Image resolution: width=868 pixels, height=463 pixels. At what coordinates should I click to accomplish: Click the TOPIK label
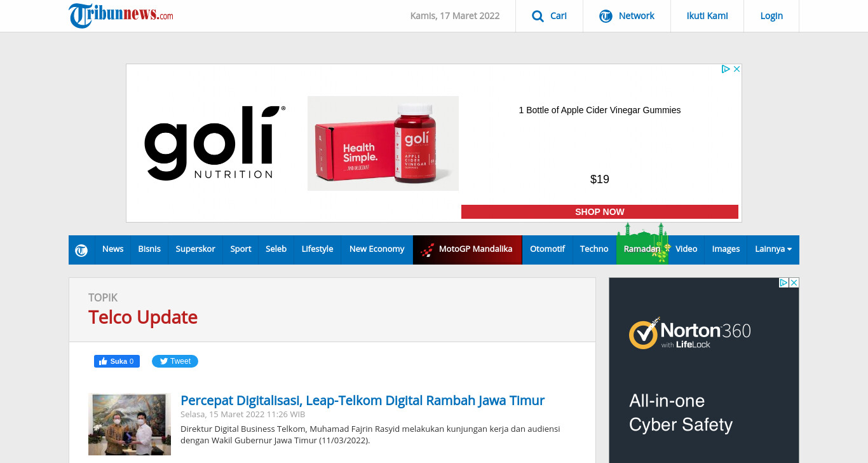[103, 298]
